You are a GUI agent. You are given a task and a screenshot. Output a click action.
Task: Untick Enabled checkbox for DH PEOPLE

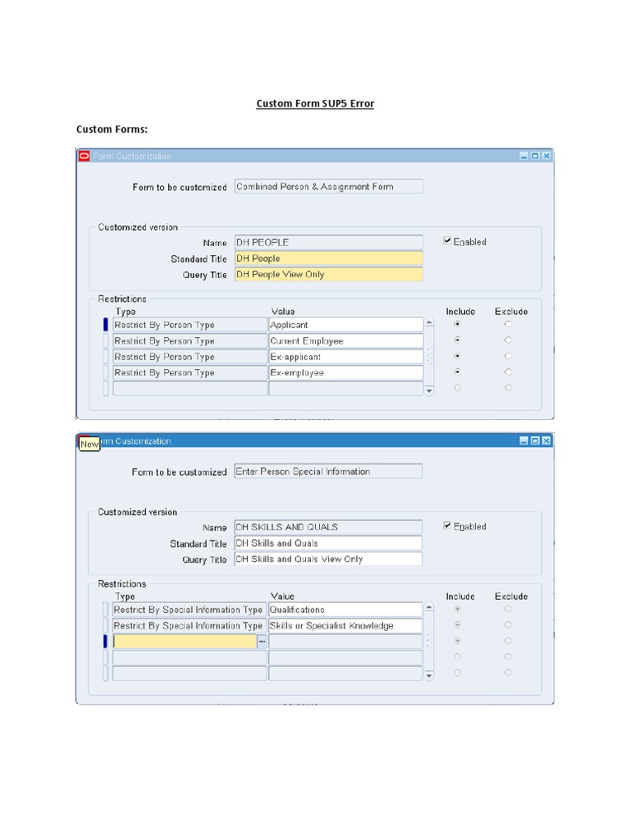point(447,241)
